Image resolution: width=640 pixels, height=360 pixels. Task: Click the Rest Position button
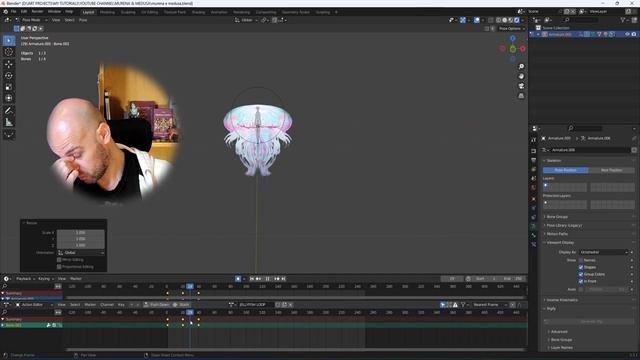tap(611, 170)
